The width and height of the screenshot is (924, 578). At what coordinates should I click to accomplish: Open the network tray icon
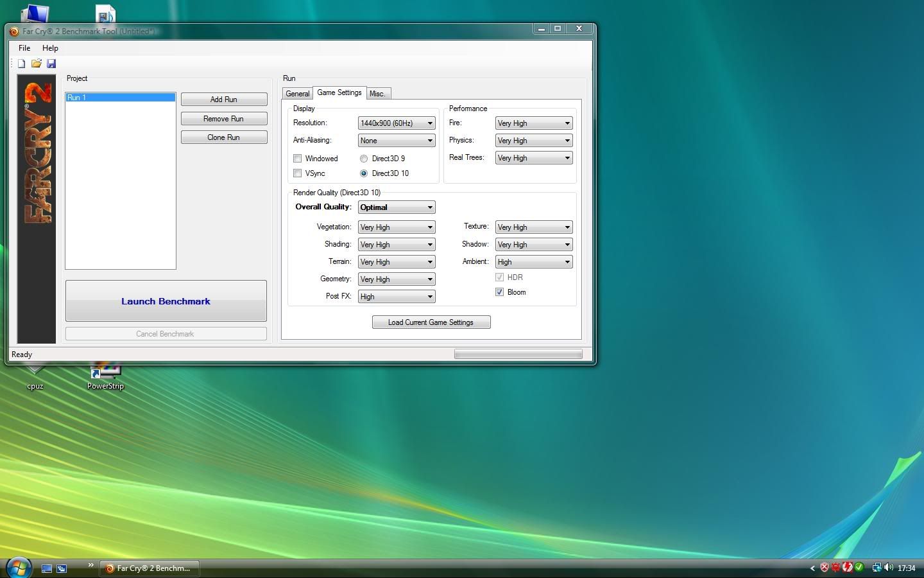click(877, 568)
